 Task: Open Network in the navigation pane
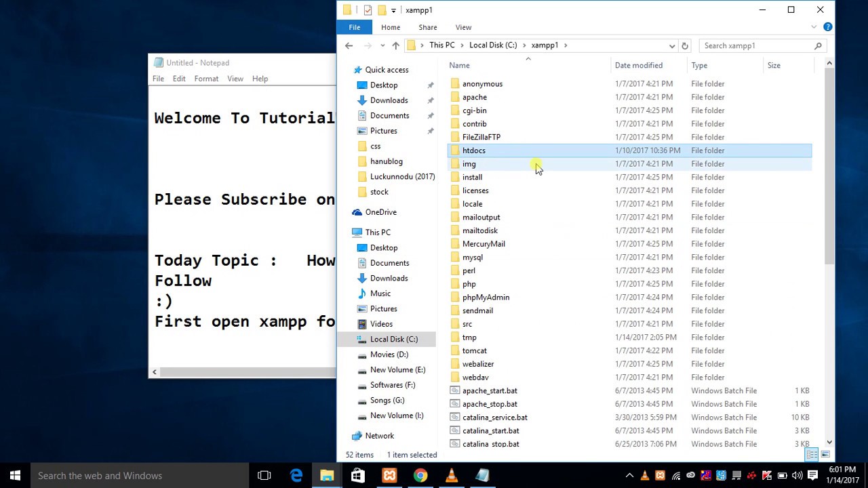coord(379,436)
